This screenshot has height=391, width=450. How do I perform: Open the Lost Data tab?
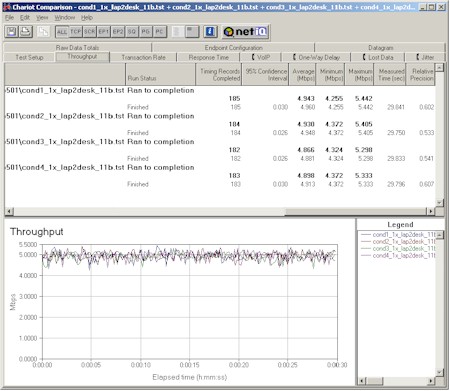tap(378, 57)
